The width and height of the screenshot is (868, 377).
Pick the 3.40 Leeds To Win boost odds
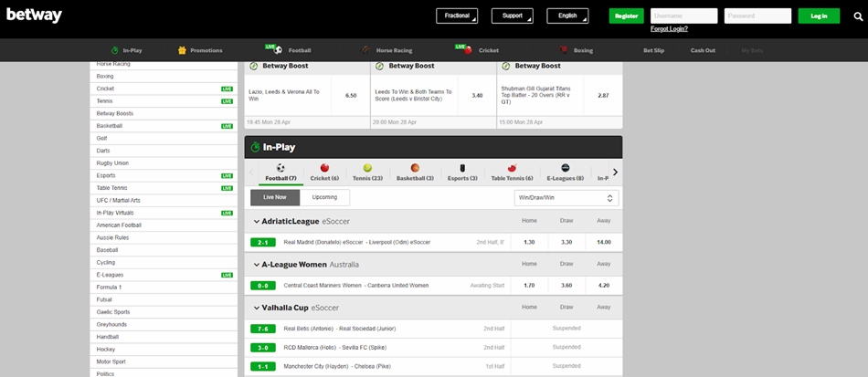click(477, 96)
